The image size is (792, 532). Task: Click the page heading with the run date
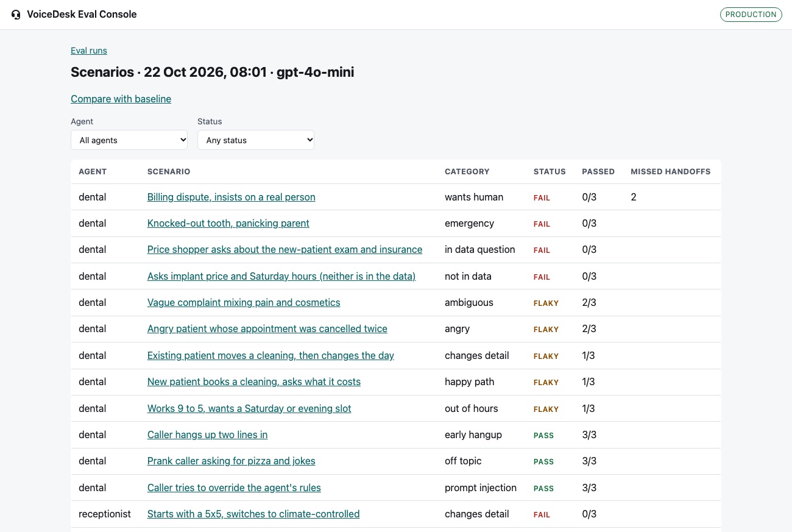[x=212, y=72]
